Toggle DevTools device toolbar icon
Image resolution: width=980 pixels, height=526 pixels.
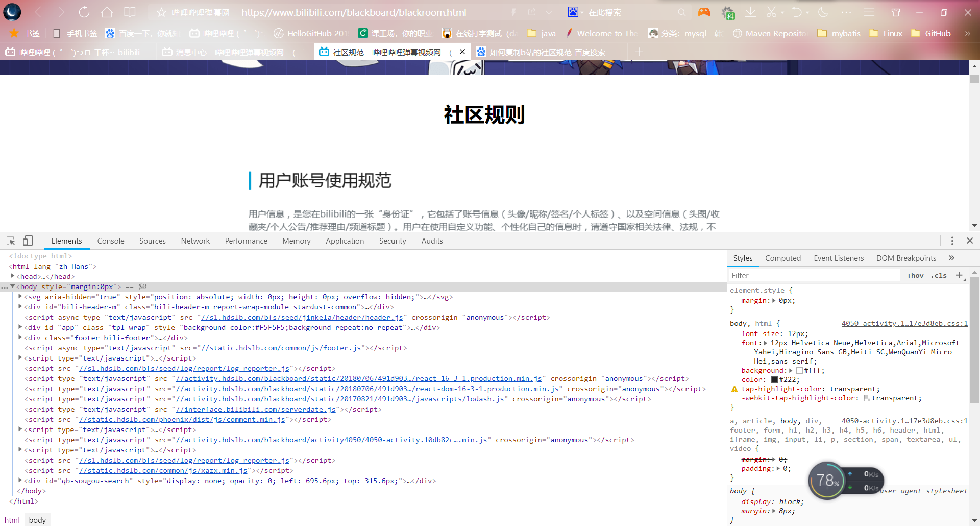(28, 241)
